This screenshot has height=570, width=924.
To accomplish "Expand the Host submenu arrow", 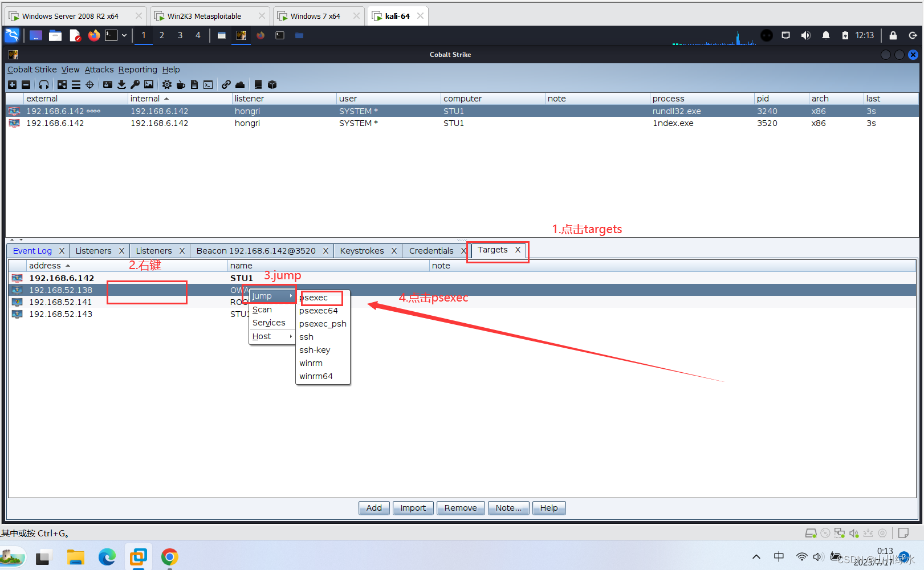I will (x=291, y=336).
